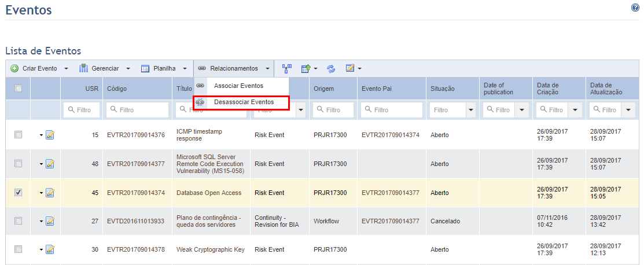Check the Weak Cryptographic Key row checkbox
This screenshot has width=644, height=265.
tap(18, 249)
